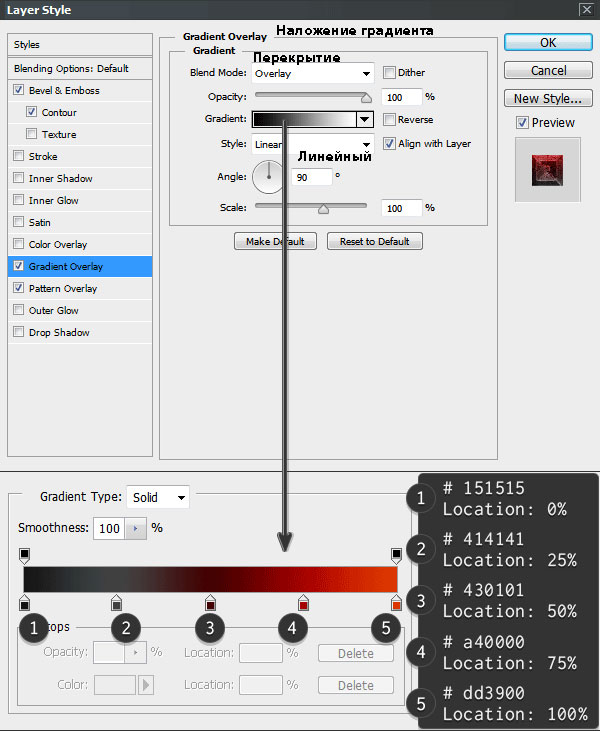Click the Gradient preview swatch
Viewport: 600px width, 731px height.
(304, 119)
